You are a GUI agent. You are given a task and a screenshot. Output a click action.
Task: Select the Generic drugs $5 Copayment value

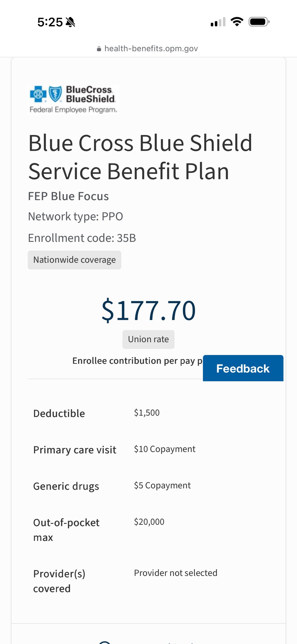click(x=162, y=486)
